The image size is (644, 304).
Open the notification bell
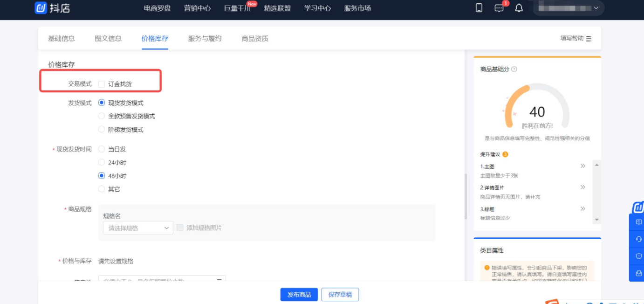point(519,8)
